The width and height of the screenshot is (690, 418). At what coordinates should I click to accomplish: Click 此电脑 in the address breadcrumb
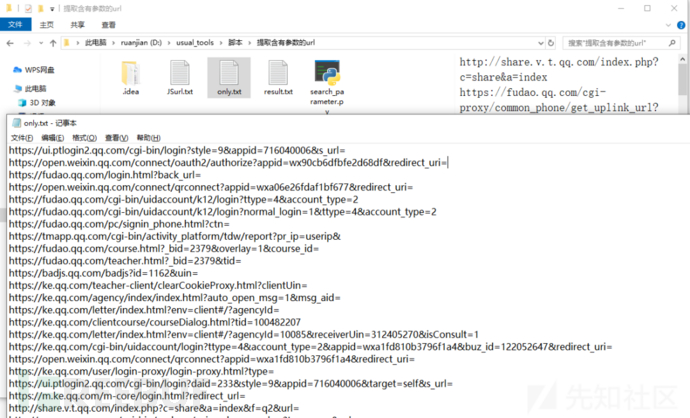tap(95, 43)
